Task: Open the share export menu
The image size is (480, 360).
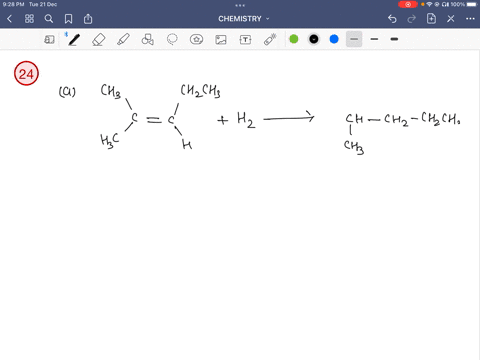Action: pos(88,19)
